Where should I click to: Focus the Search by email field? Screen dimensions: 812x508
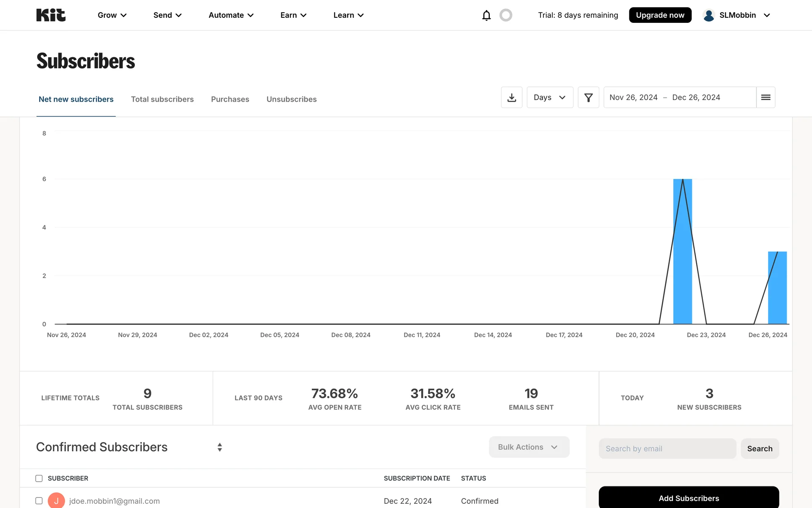tap(667, 449)
